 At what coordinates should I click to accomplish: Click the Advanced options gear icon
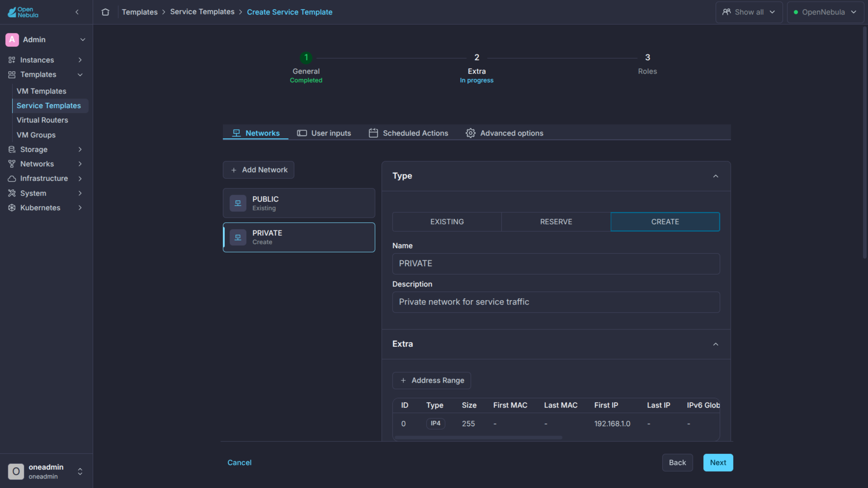(x=470, y=133)
